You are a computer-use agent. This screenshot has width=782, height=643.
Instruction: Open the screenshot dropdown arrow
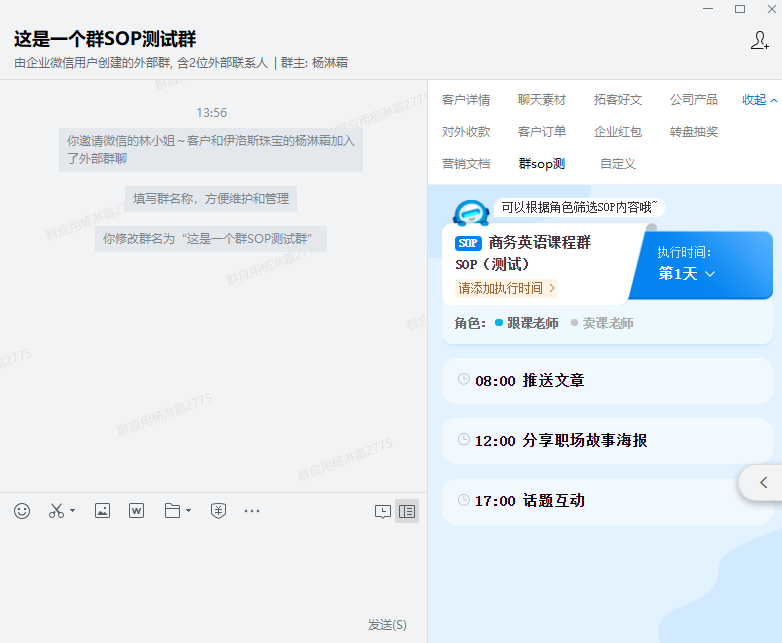tap(73, 512)
